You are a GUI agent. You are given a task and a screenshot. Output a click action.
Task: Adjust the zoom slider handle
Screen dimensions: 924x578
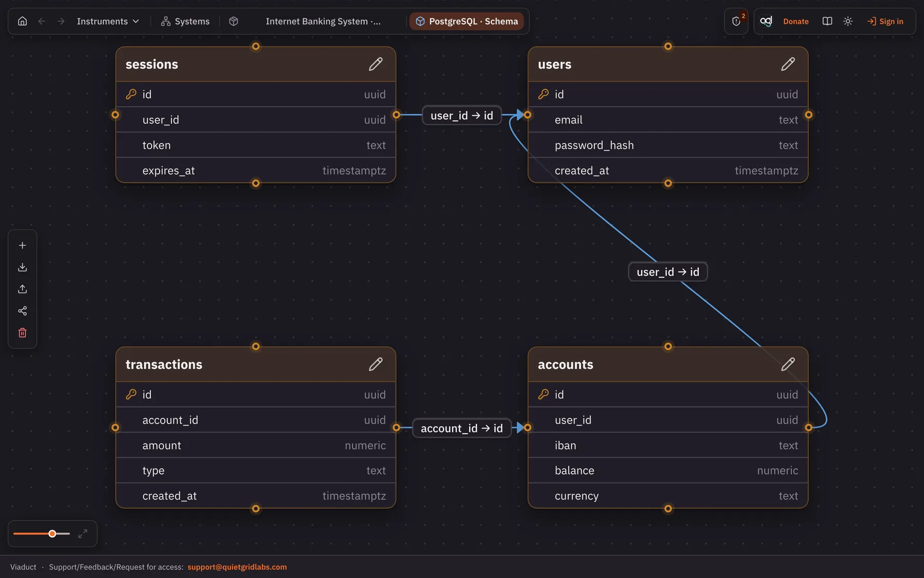(x=52, y=534)
